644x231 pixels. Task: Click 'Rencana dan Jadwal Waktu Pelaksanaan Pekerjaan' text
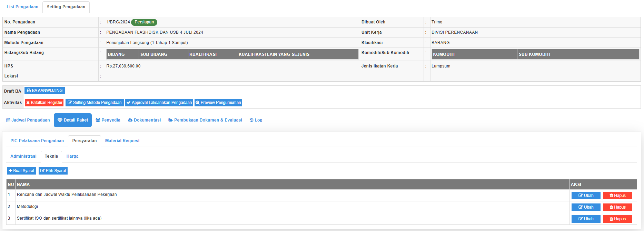(67, 195)
